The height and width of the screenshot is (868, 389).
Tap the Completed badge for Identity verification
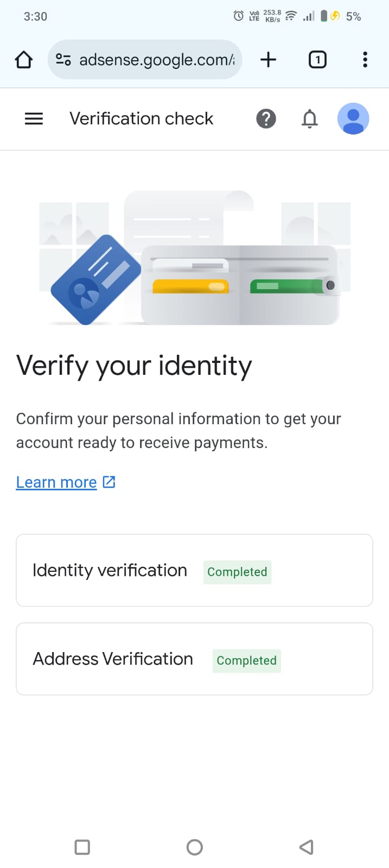237,572
